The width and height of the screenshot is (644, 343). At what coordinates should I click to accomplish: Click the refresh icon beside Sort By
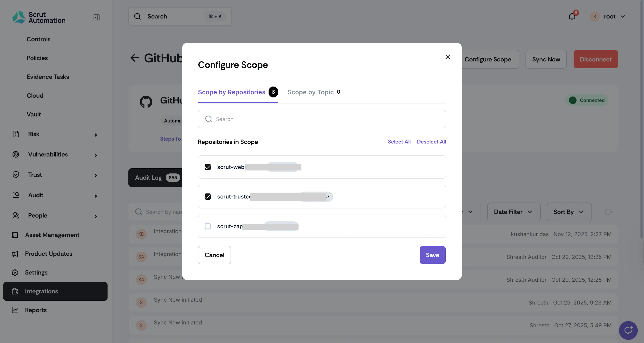(x=608, y=212)
